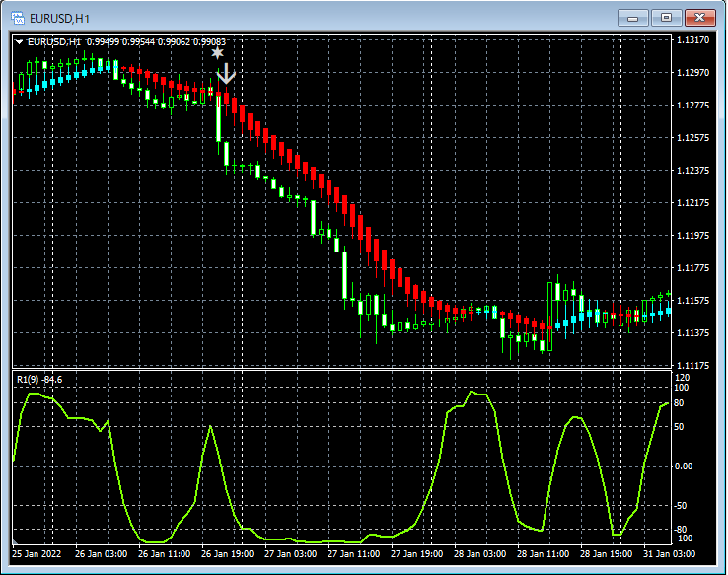Click the 28 Jan 11:00 time label
Image resolution: width=728 pixels, height=575 pixels.
(544, 554)
